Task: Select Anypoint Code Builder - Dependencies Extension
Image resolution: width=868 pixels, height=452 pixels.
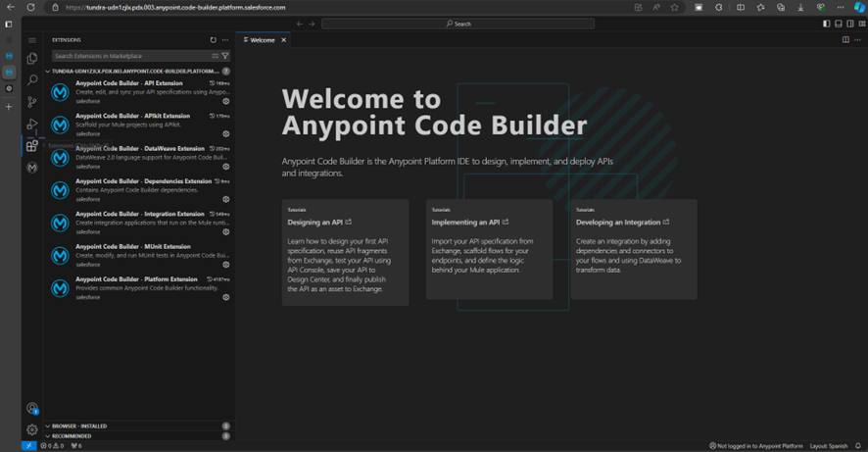Action: pyautogui.click(x=137, y=190)
